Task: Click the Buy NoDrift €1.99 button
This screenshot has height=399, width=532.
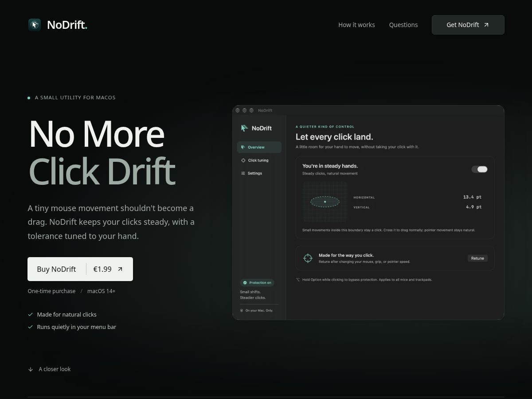Action: coord(80,269)
